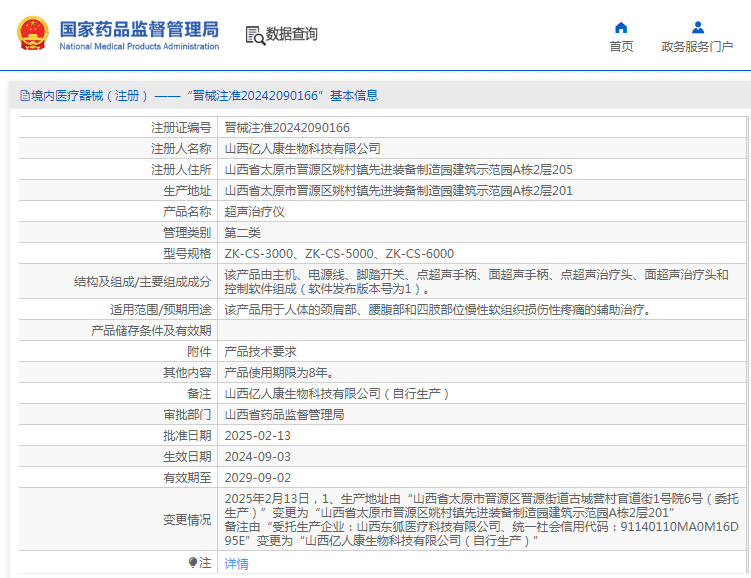Open 首页 navigation link

pyautogui.click(x=621, y=46)
